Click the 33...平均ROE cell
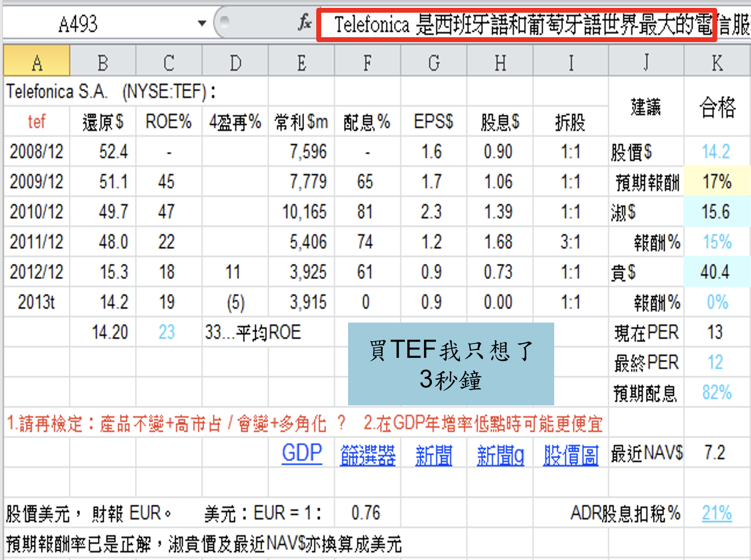751x560 pixels. pyautogui.click(x=253, y=332)
